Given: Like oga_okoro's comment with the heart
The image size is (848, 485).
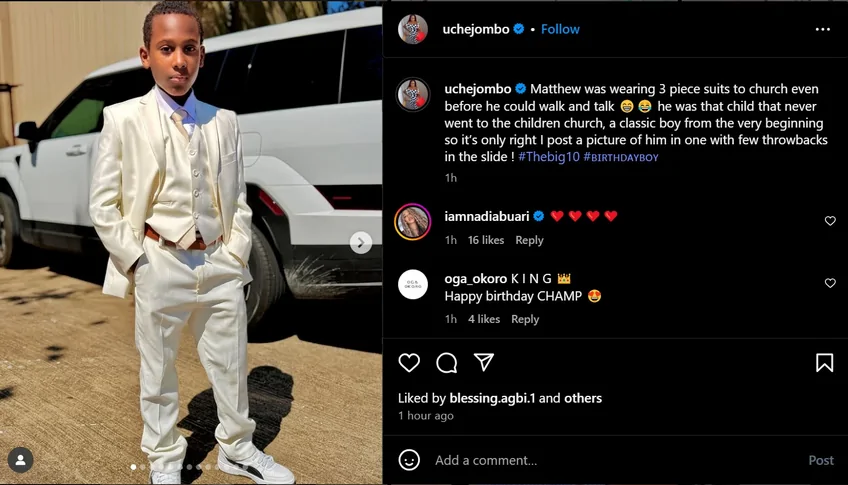Looking at the screenshot, I should click(830, 283).
